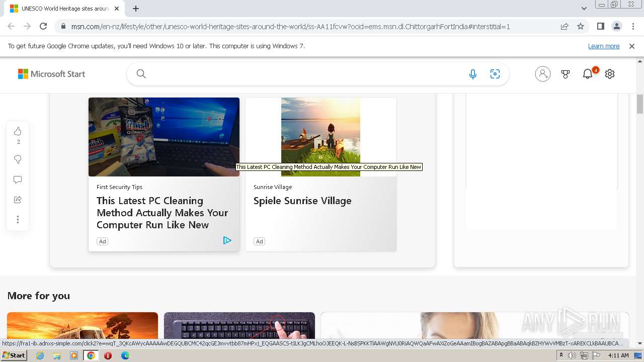Open new Chrome tab
The image size is (644, 362).
coord(136,9)
